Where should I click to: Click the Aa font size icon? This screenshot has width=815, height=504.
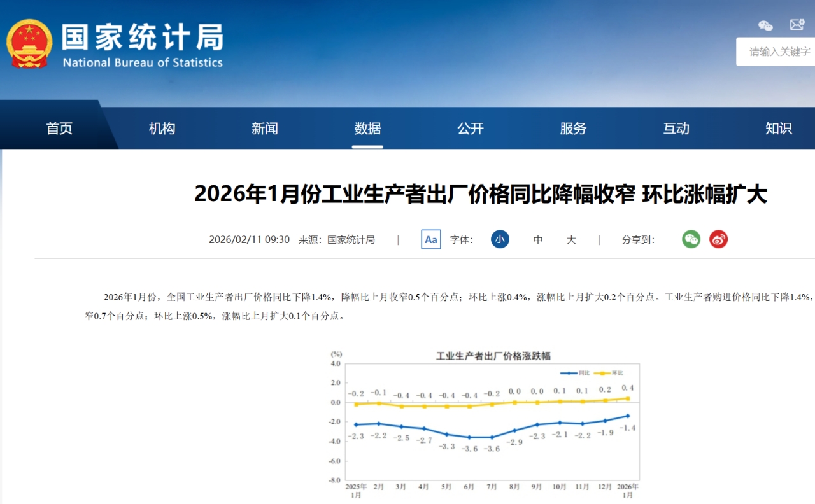(x=431, y=239)
